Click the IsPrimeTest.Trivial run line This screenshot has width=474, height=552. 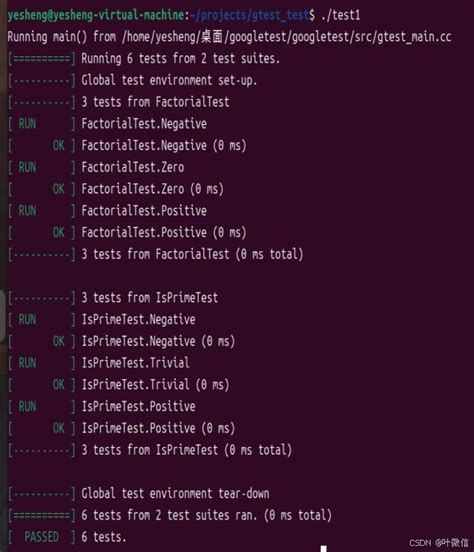coord(135,363)
